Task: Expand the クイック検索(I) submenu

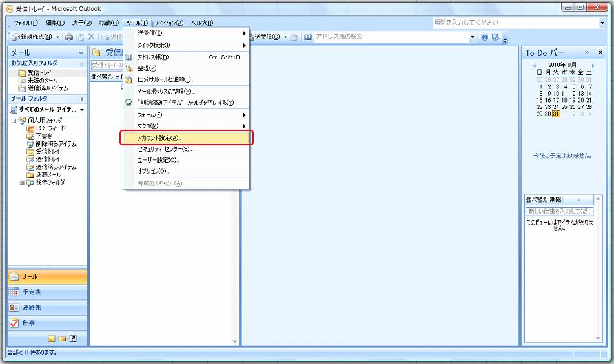Action: pos(187,45)
